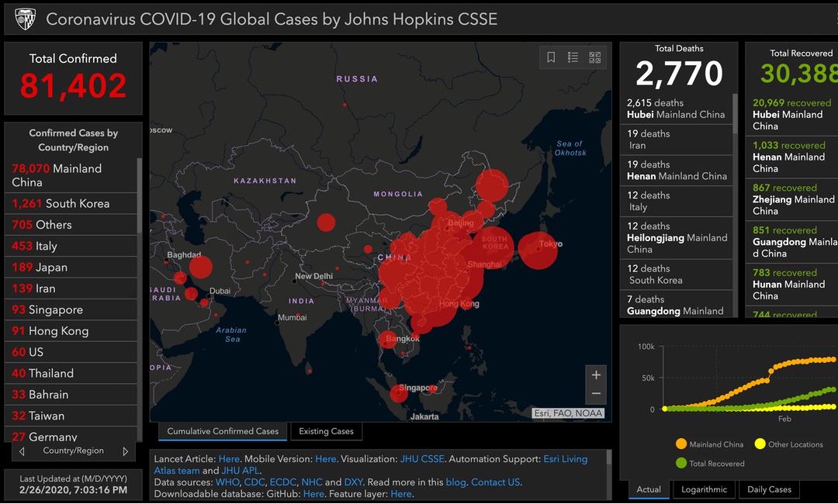
Task: Click the left arrow beside Country/Region
Action: pyautogui.click(x=22, y=452)
